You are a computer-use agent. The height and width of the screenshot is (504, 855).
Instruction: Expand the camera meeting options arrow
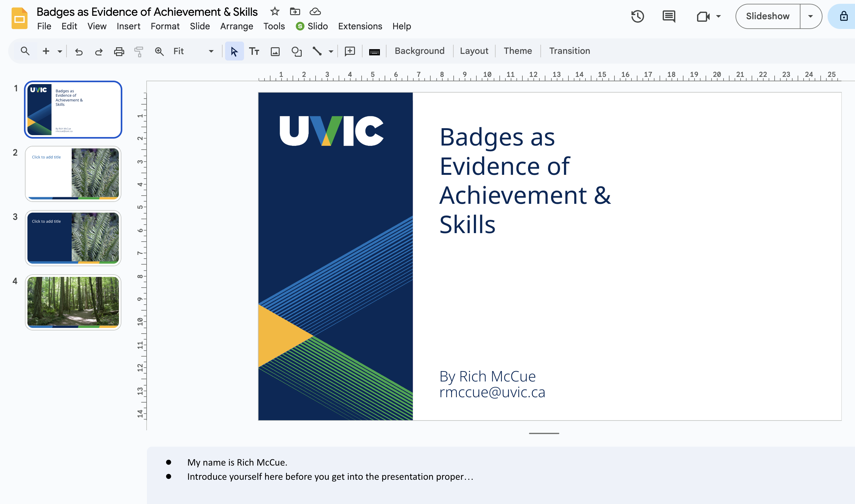tap(718, 16)
